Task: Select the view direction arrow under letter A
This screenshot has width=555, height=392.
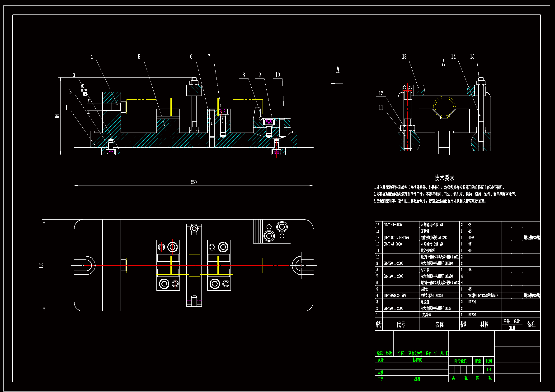Action: (x=337, y=83)
